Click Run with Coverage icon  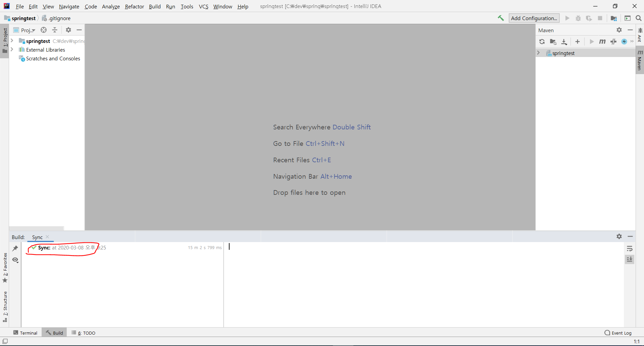coord(589,18)
